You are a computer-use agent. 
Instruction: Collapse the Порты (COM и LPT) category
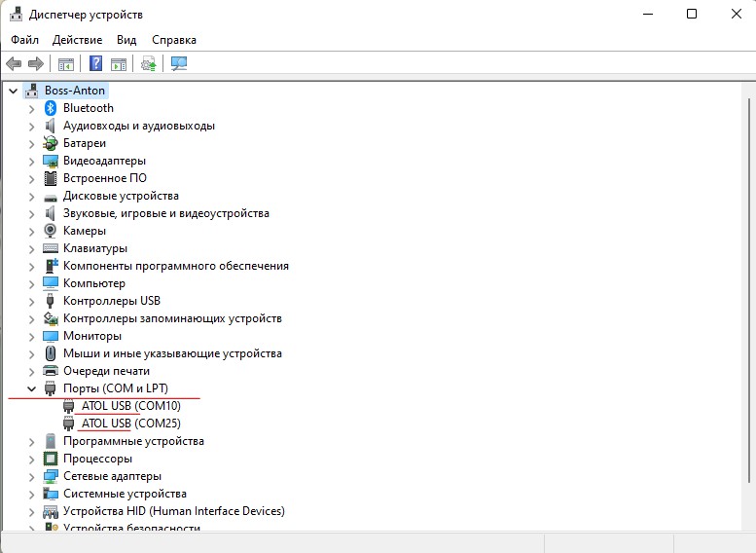point(31,388)
